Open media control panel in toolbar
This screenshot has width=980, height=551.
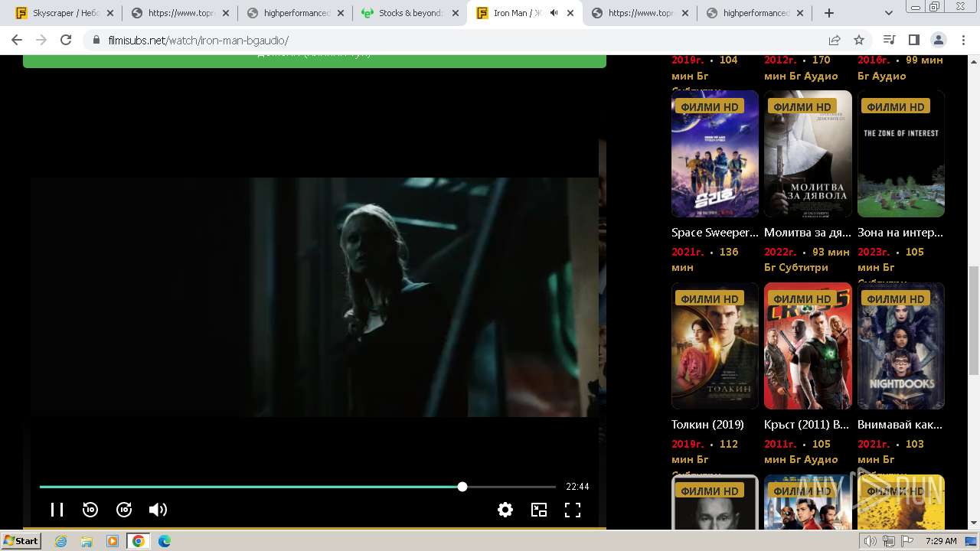[889, 40]
